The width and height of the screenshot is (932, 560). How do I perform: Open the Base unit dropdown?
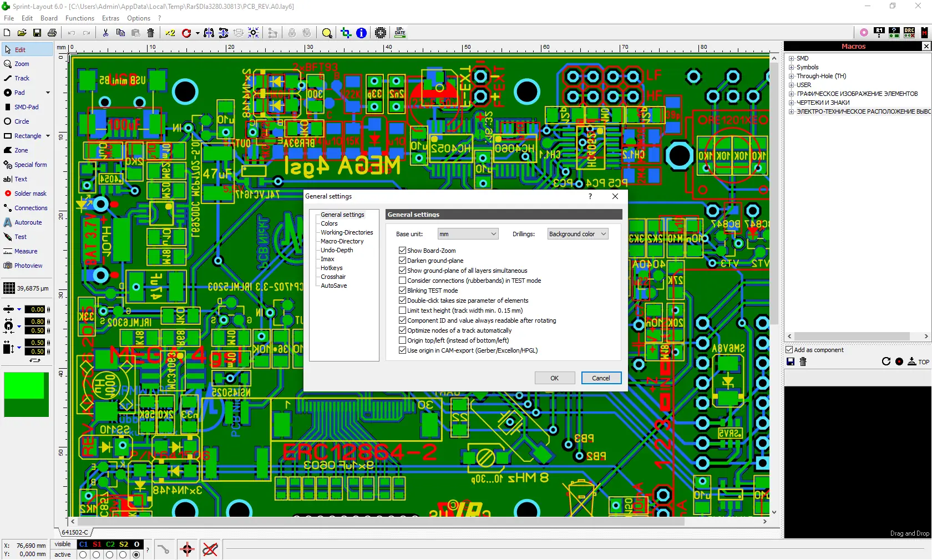click(468, 234)
